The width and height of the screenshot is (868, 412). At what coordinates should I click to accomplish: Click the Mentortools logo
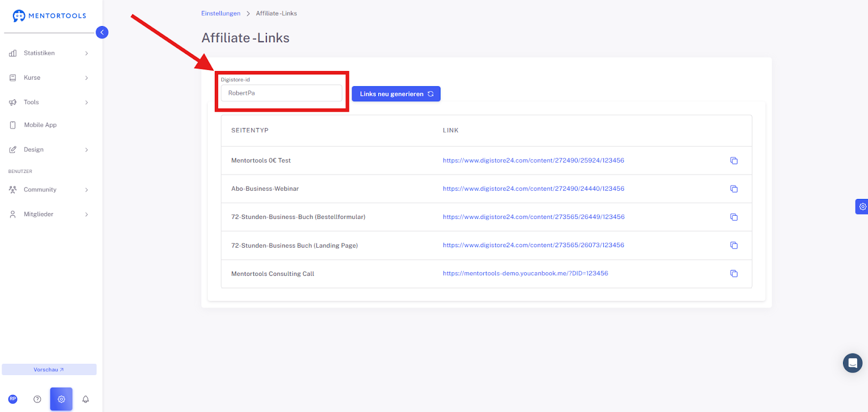click(x=49, y=16)
